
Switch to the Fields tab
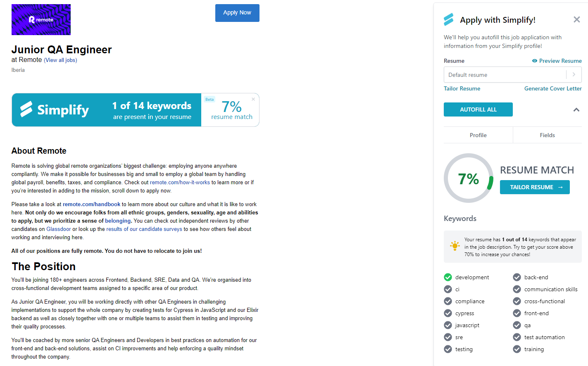pos(547,135)
